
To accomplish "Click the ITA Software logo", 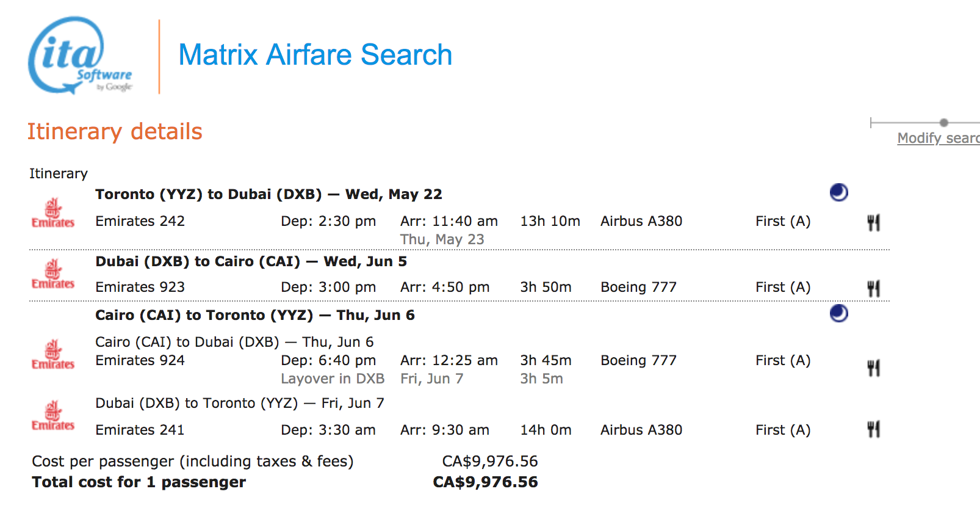I will (79, 56).
